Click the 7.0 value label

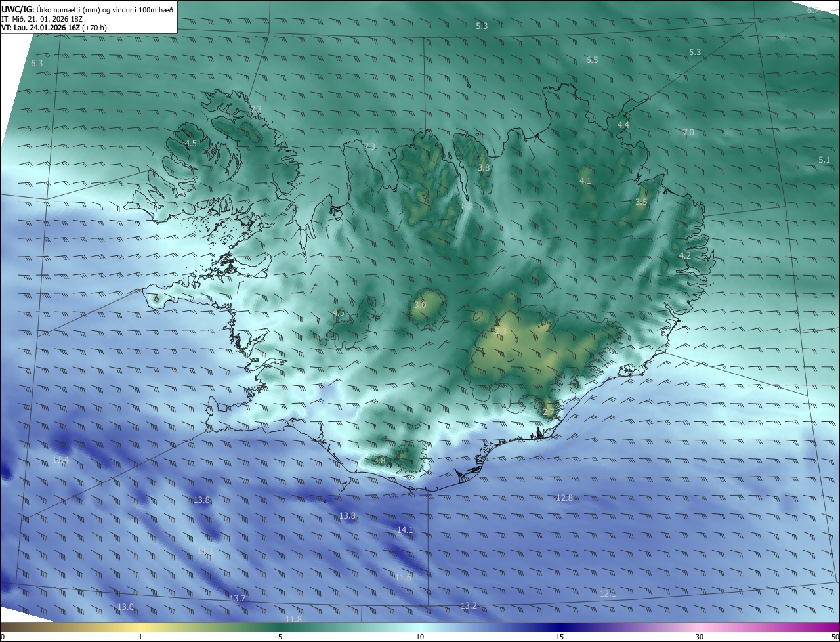click(688, 133)
